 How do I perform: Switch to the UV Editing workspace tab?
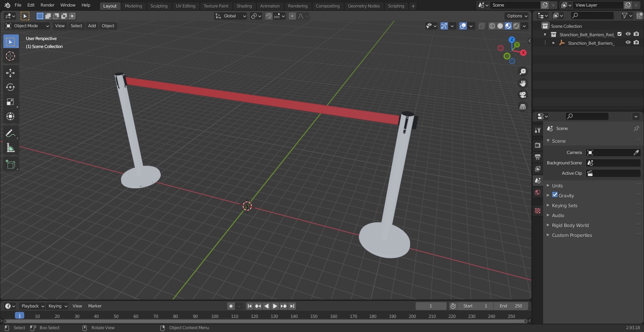[x=185, y=6]
